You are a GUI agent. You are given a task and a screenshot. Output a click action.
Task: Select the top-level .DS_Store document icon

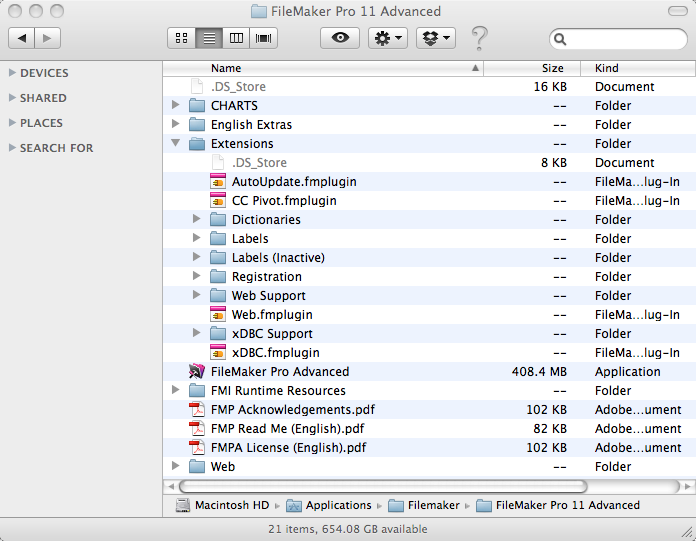pyautogui.click(x=197, y=87)
